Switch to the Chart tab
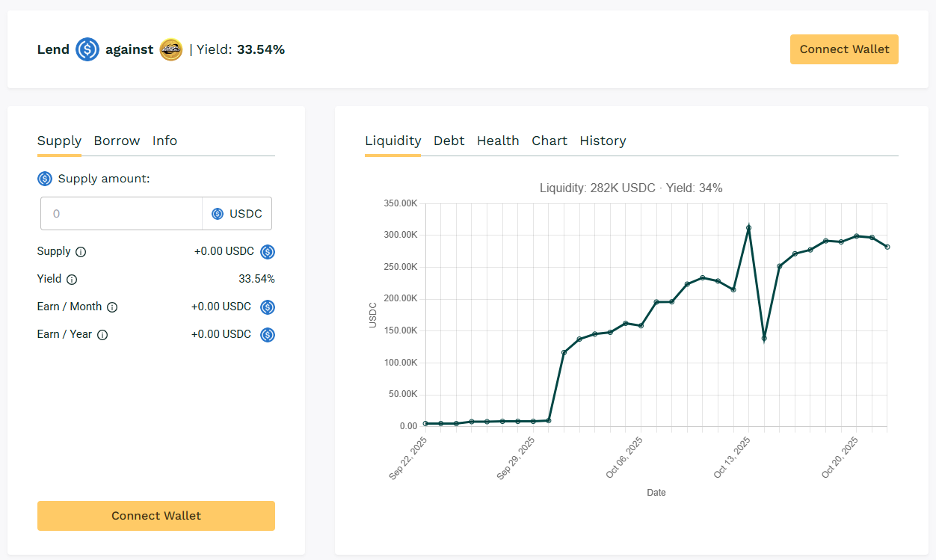 point(549,141)
